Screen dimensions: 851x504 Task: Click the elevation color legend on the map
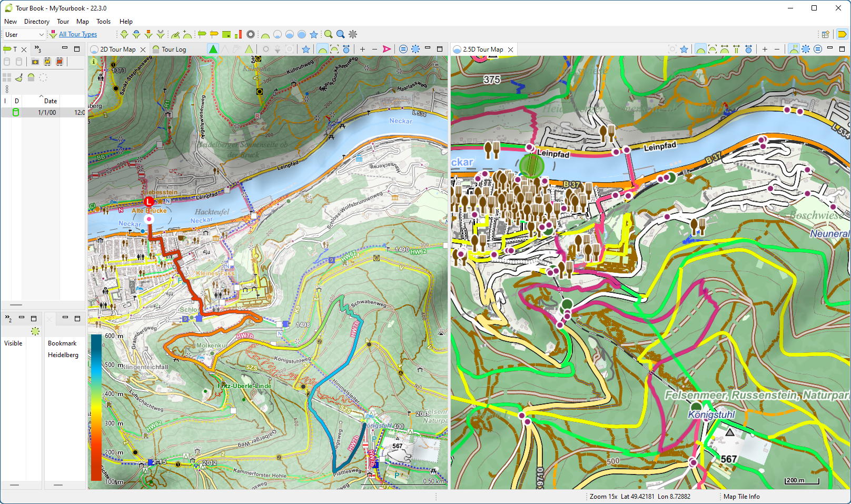click(x=95, y=406)
